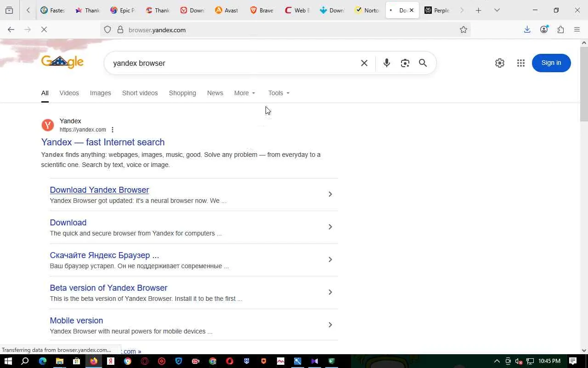The width and height of the screenshot is (588, 368).
Task: Open the Firefox downloads panel
Action: 527,30
